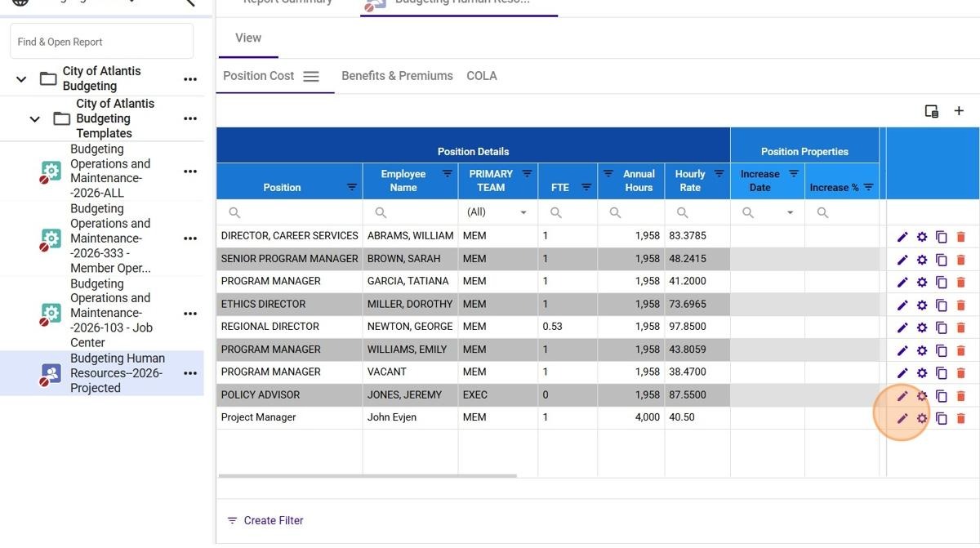Open more options for Budgeting Templates folder

[x=190, y=118]
